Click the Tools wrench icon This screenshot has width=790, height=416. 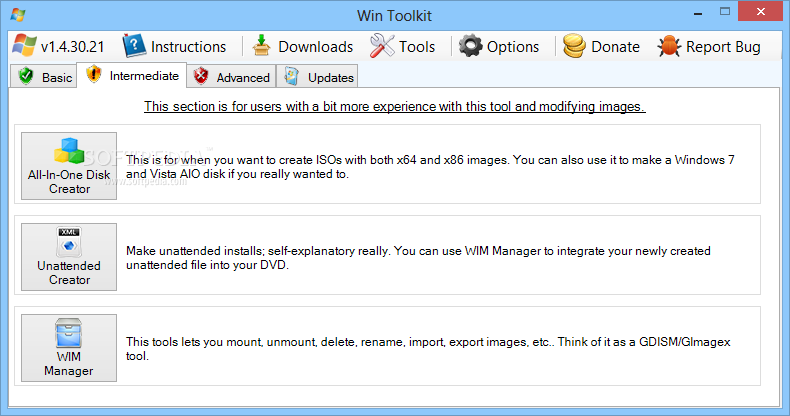(381, 46)
